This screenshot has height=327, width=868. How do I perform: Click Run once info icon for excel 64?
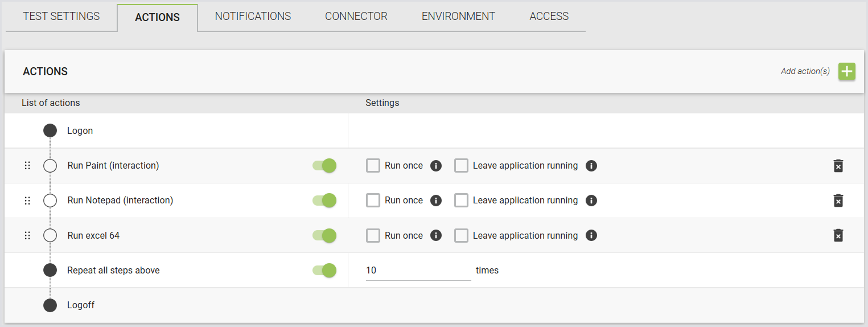tap(436, 235)
